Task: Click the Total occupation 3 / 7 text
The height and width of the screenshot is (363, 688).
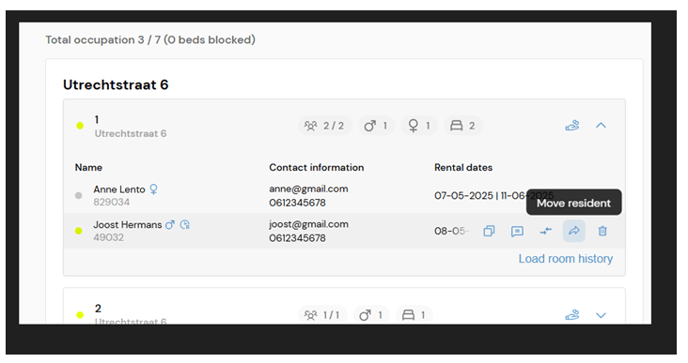Action: coord(150,40)
